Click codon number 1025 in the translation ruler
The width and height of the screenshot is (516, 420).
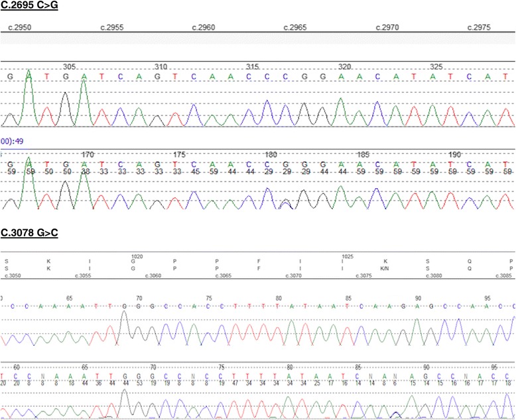[347, 255]
